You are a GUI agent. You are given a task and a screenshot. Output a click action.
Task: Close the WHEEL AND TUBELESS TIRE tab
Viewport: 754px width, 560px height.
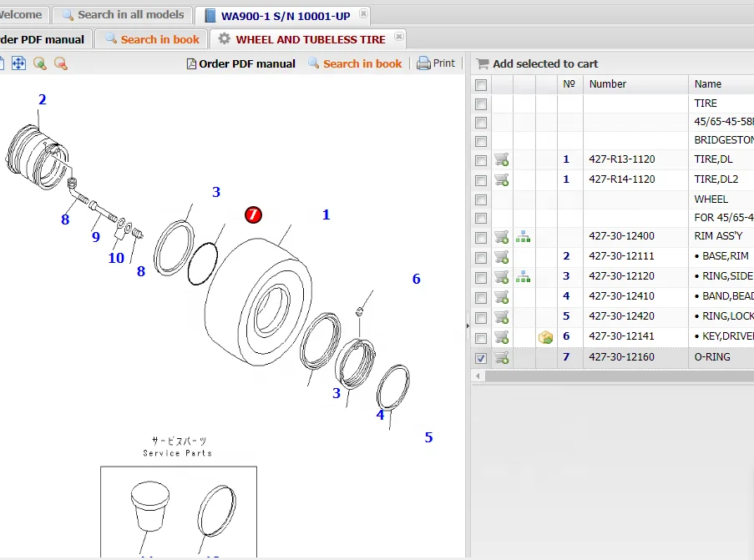(x=398, y=37)
